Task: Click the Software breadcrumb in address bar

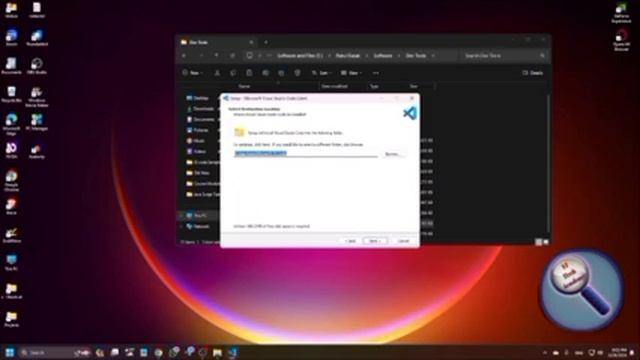Action: pyautogui.click(x=383, y=56)
